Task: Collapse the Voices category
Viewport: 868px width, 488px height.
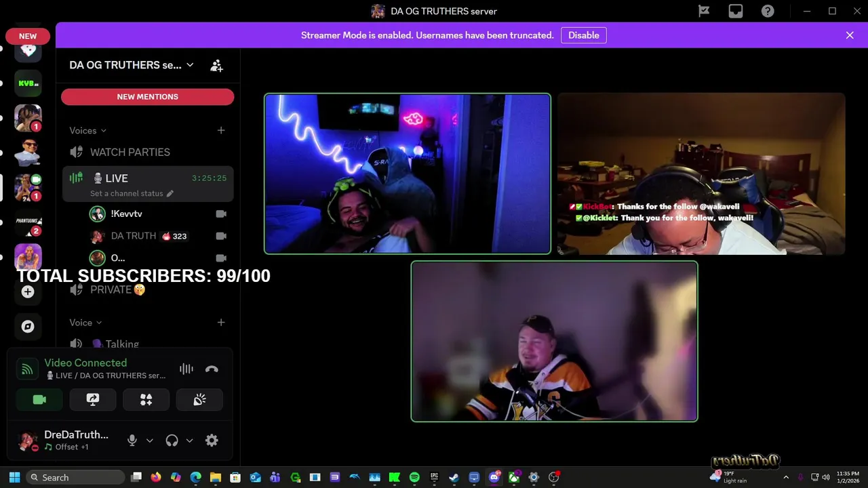Action: tap(87, 130)
